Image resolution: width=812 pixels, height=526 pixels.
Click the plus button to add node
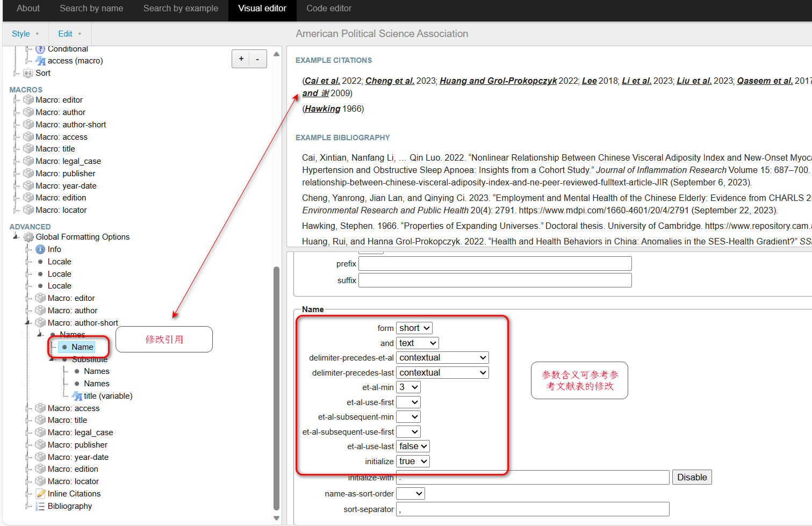[x=241, y=59]
